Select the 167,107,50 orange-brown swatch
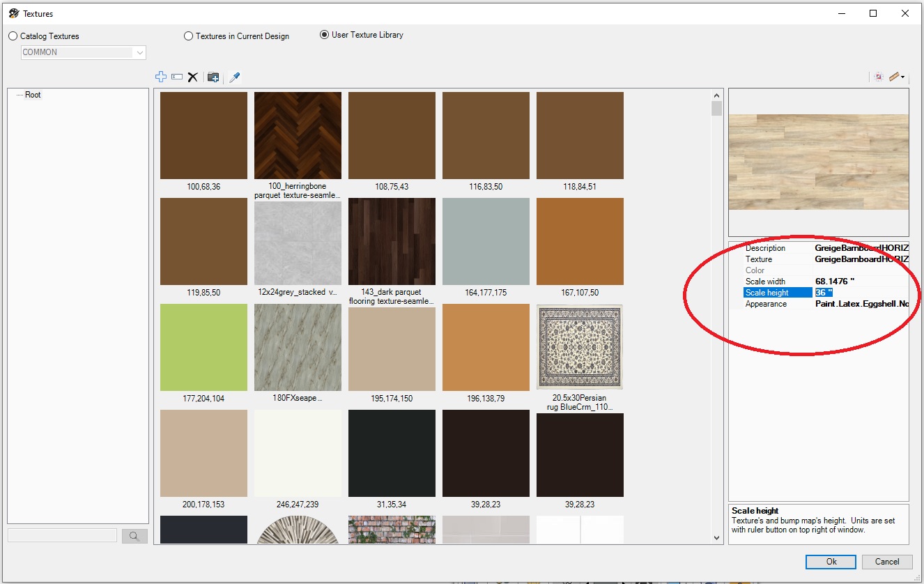This screenshot has width=924, height=584. pyautogui.click(x=580, y=242)
